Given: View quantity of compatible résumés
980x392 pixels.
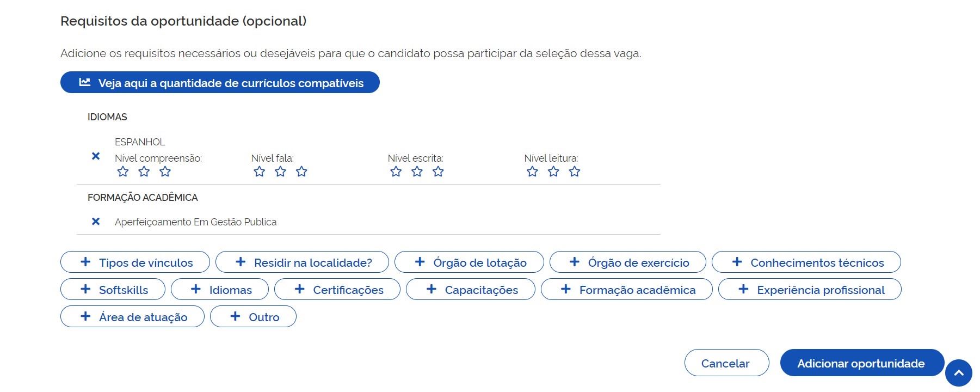Looking at the screenshot, I should click(220, 83).
